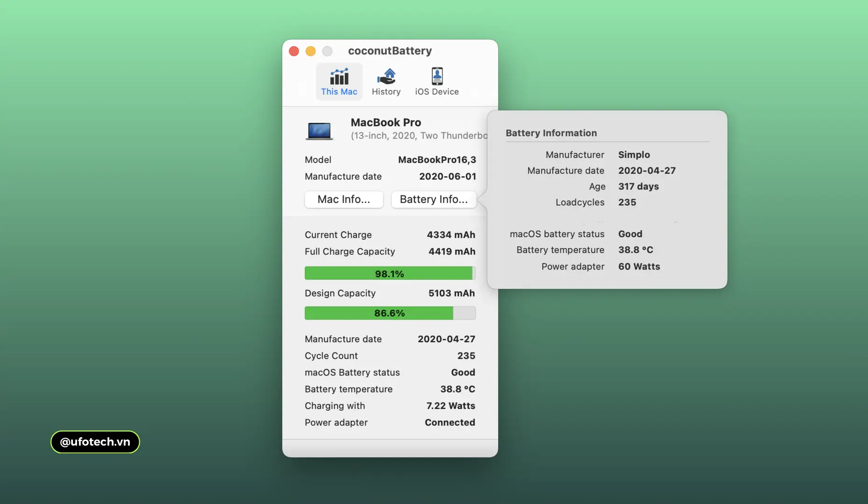Click the Mac manufacture date 2020-06-01

[x=448, y=176]
